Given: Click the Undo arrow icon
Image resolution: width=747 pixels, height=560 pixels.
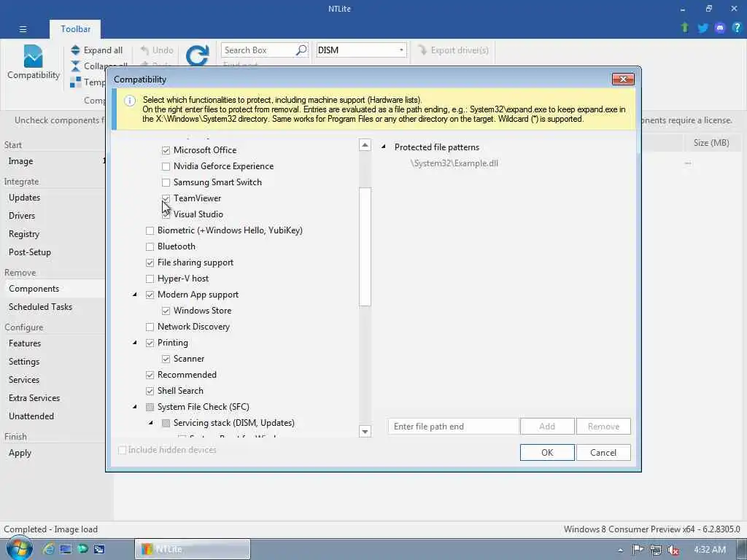Looking at the screenshot, I should (145, 50).
